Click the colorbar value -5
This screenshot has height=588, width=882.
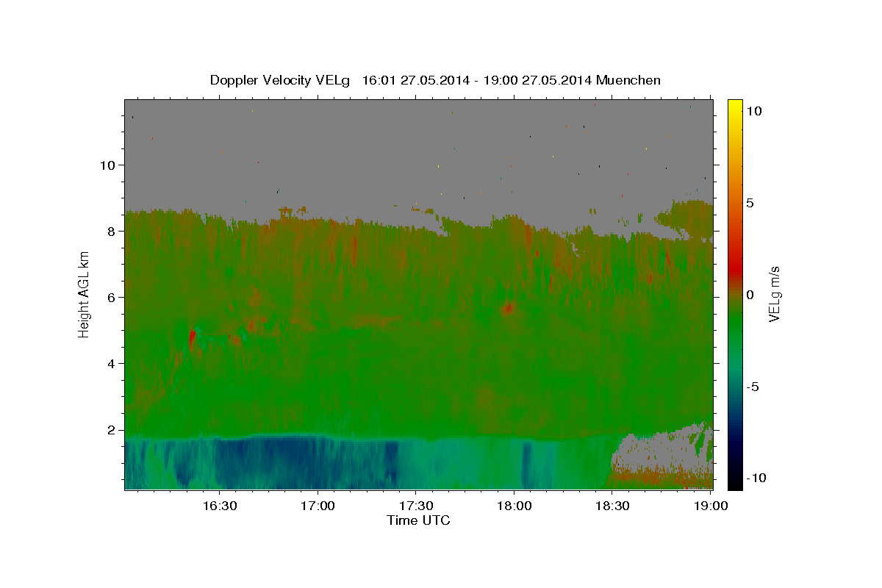click(x=752, y=387)
